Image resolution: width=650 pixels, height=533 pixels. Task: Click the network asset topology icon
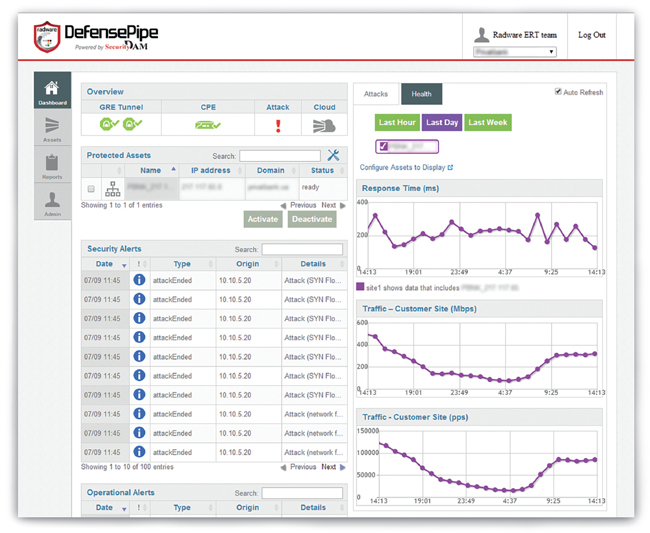tap(113, 189)
